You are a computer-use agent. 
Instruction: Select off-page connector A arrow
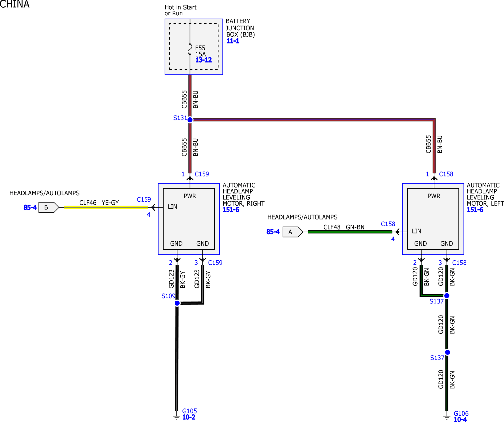293,232
